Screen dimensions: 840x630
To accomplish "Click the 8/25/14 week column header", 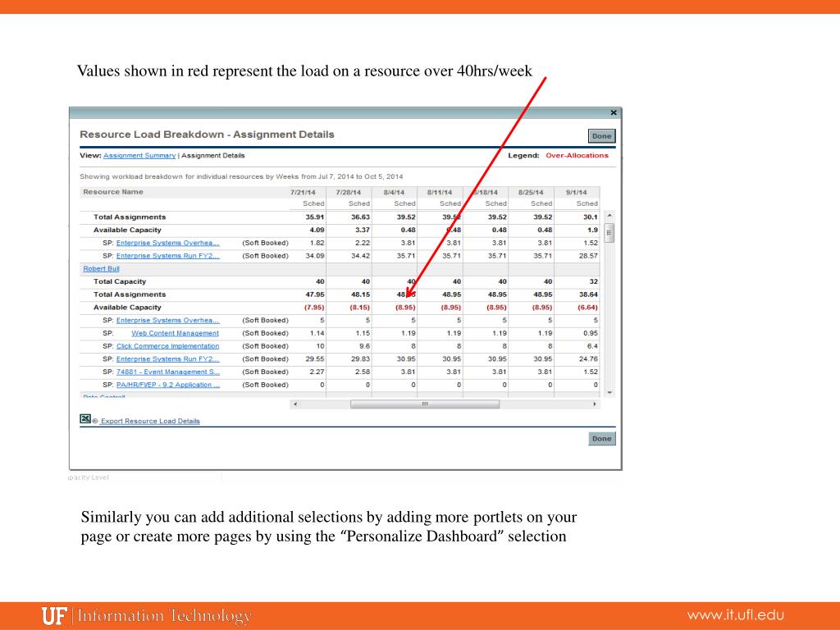I will click(531, 192).
